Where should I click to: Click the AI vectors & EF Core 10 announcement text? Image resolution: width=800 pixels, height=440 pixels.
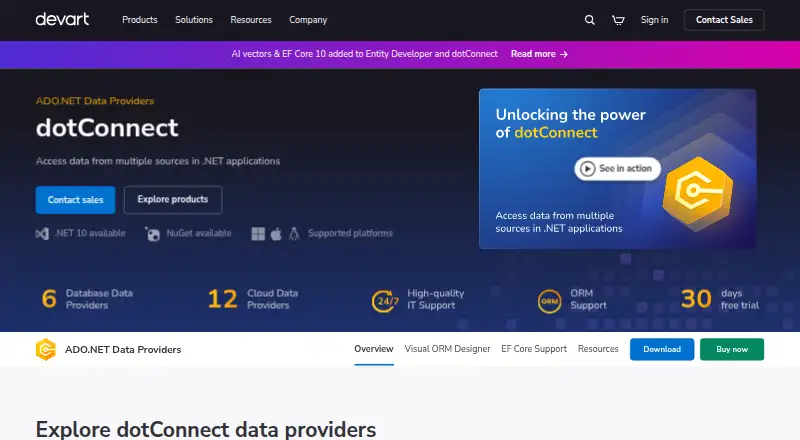coord(364,54)
